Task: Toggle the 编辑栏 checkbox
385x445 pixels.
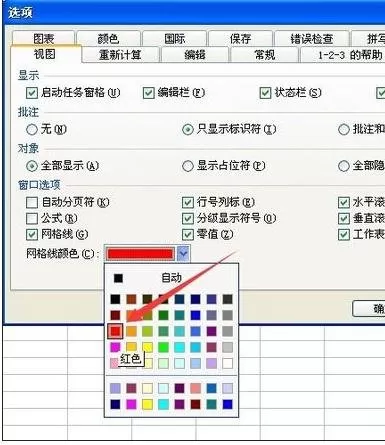Action: tap(148, 93)
